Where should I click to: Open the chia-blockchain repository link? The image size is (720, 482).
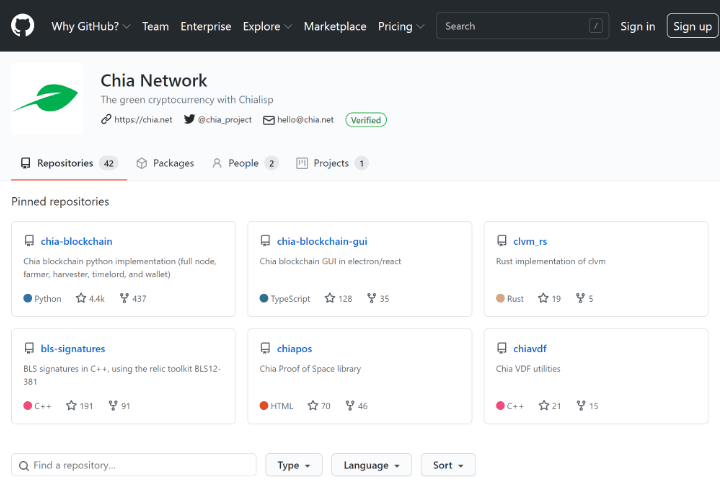coord(76,241)
